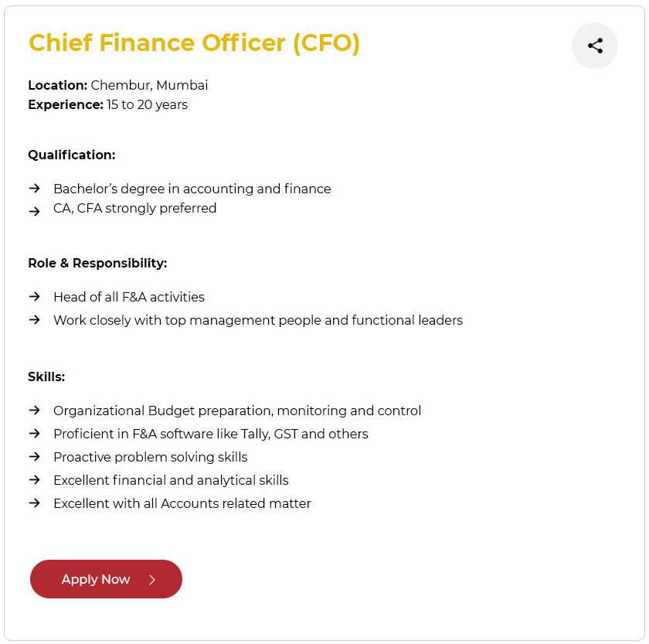Click the Chembur, Mumbai location text
The image size is (649, 644).
149,85
